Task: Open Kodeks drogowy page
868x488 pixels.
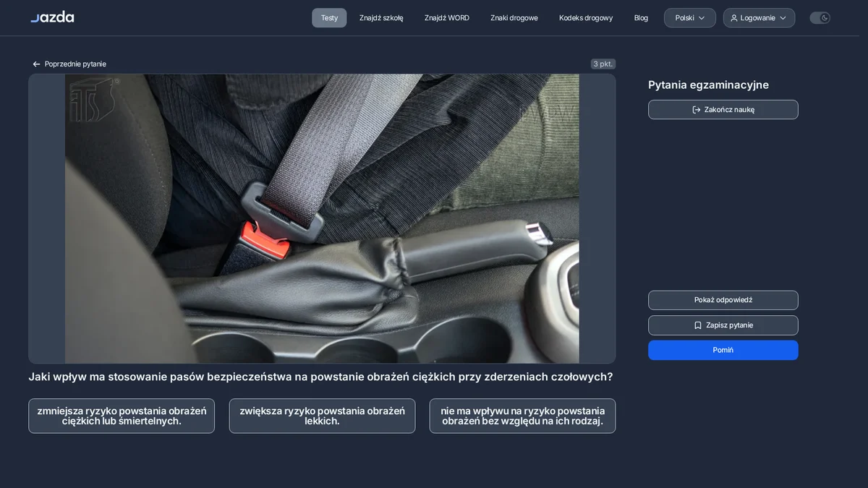Action: coord(586,18)
